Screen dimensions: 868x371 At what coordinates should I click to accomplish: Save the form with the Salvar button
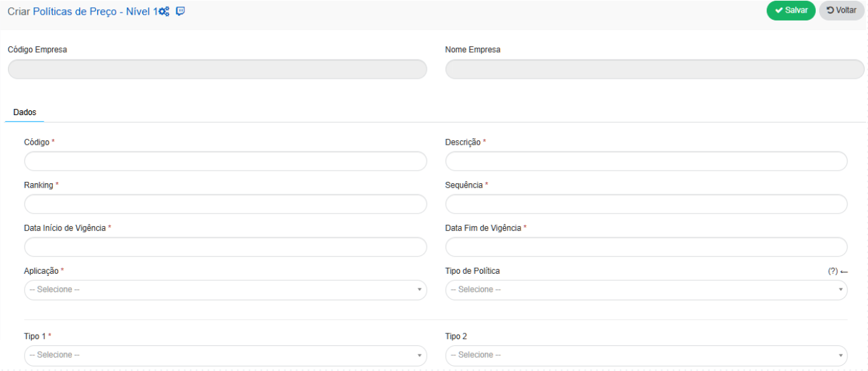(791, 11)
